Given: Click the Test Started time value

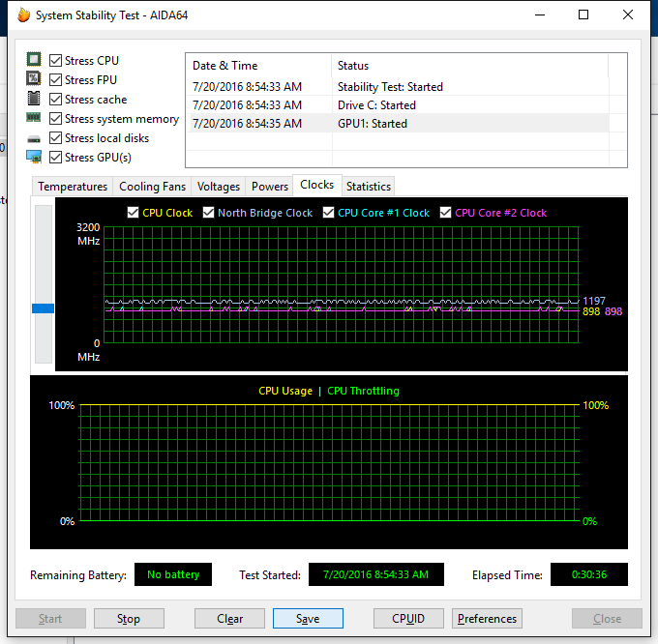Looking at the screenshot, I should click(x=376, y=574).
